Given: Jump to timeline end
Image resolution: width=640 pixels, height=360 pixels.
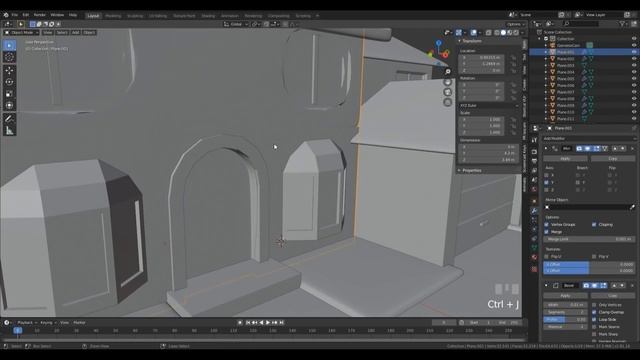Looking at the screenshot, I should pyautogui.click(x=281, y=322).
